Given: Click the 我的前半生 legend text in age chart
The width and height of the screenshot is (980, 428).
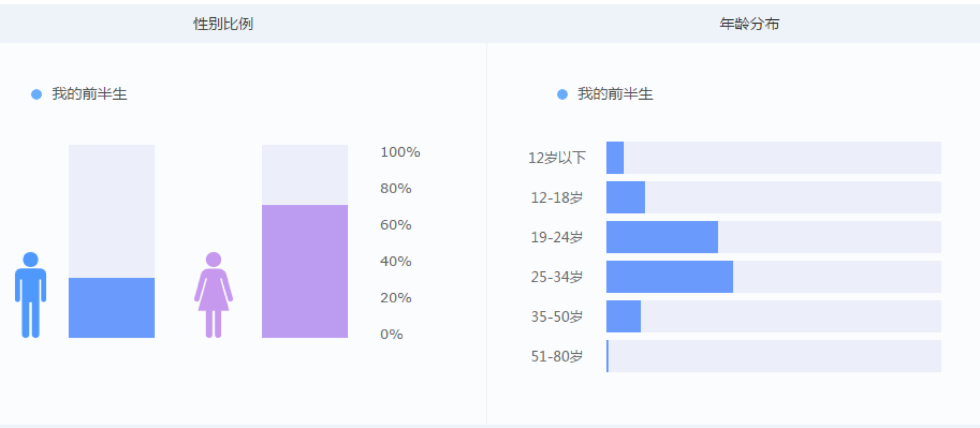Looking at the screenshot, I should (x=615, y=94).
